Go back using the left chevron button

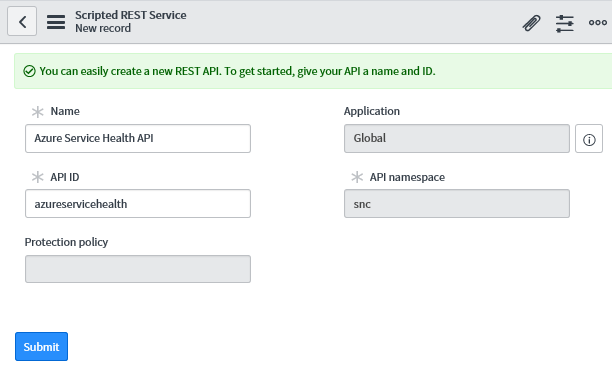(x=22, y=21)
